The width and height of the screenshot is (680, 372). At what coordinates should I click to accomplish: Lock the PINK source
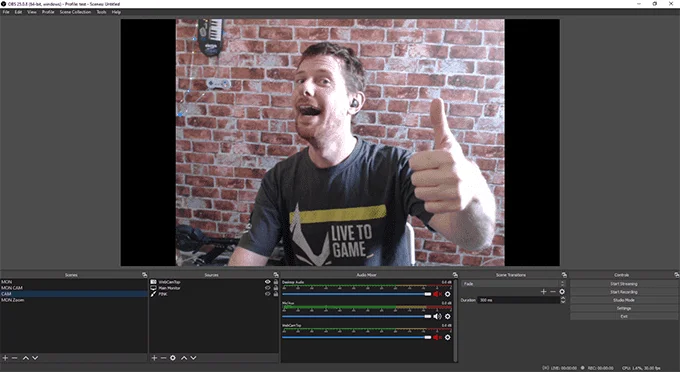coord(275,294)
